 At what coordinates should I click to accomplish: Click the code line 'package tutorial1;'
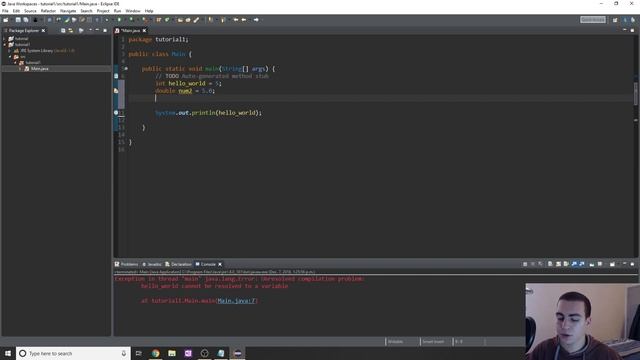pyautogui.click(x=158, y=39)
